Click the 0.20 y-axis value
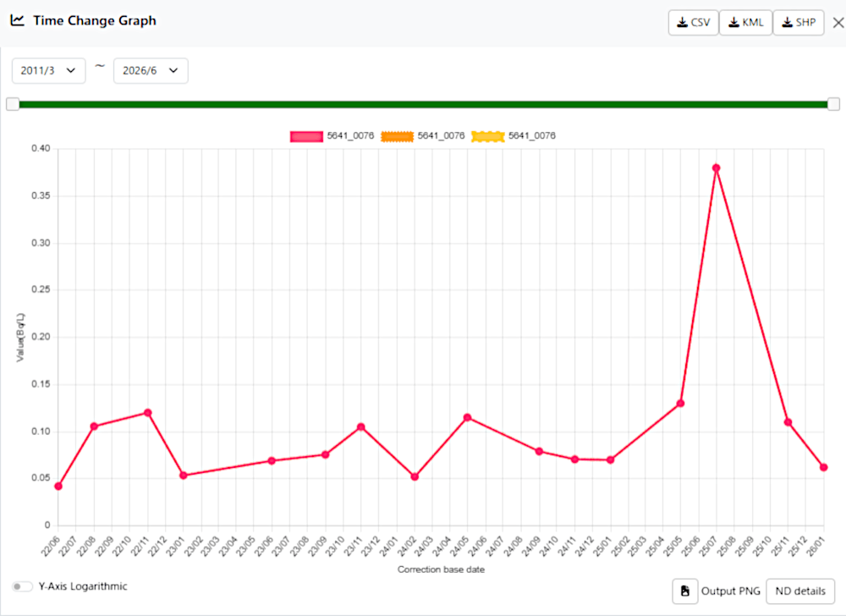Screen dimensions: 846x616 coord(41,337)
